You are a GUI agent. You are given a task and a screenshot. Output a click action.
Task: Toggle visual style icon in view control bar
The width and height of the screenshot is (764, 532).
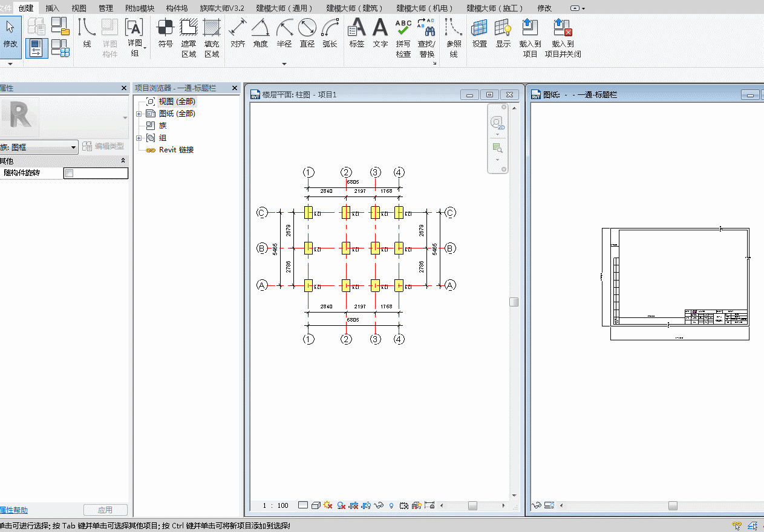(316, 505)
